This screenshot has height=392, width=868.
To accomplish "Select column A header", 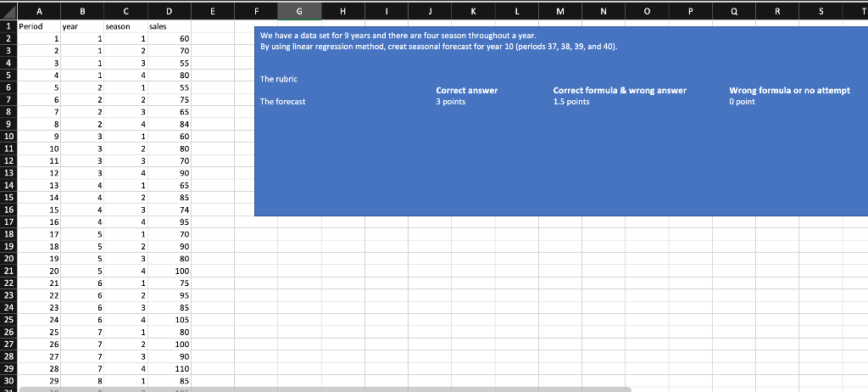I will (x=39, y=11).
